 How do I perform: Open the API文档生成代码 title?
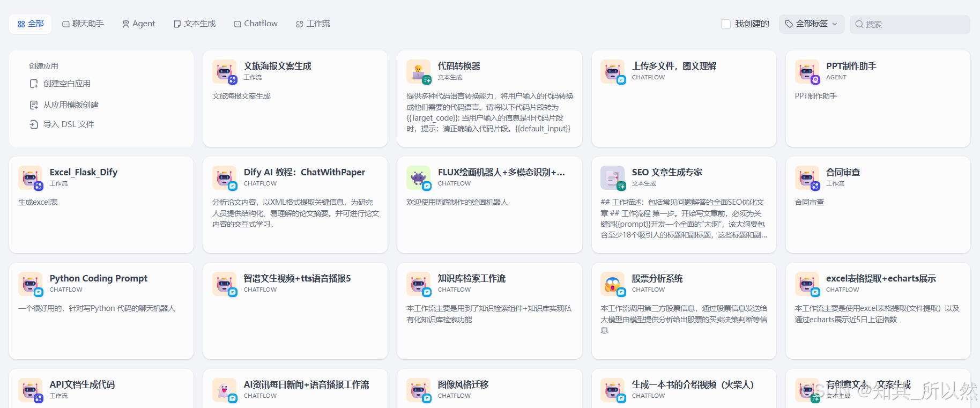(82, 384)
